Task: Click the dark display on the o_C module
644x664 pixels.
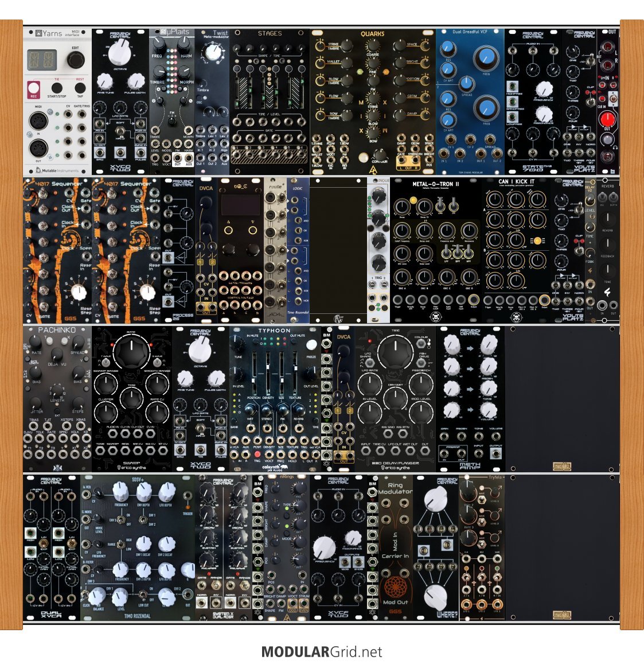Action: (x=240, y=205)
